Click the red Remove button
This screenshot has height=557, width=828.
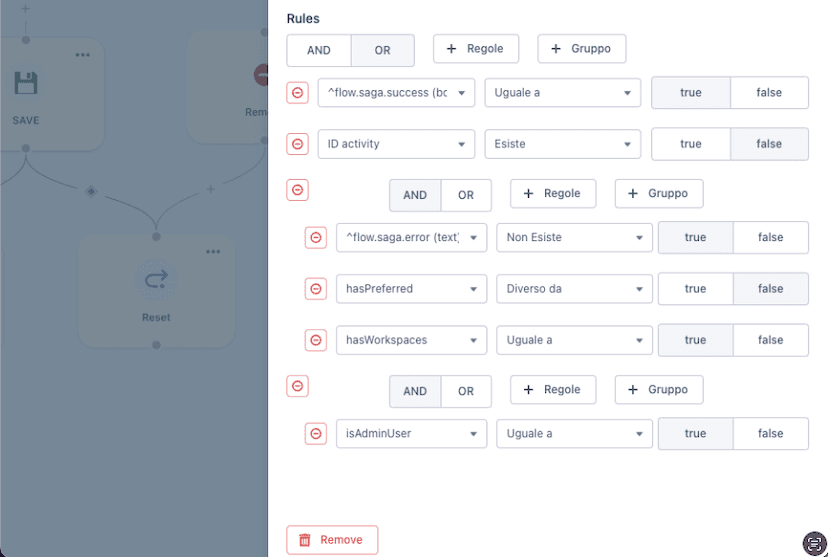[332, 540]
